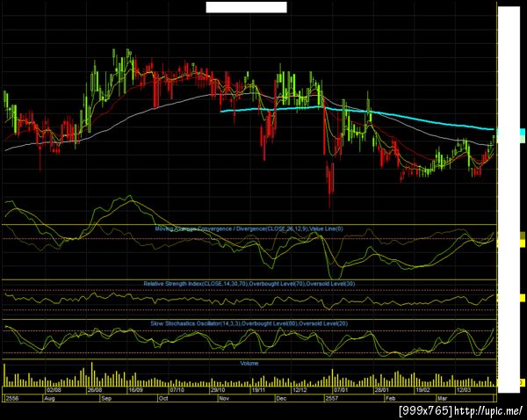Click the 16/09 date label
527x420 pixels.
[135, 390]
